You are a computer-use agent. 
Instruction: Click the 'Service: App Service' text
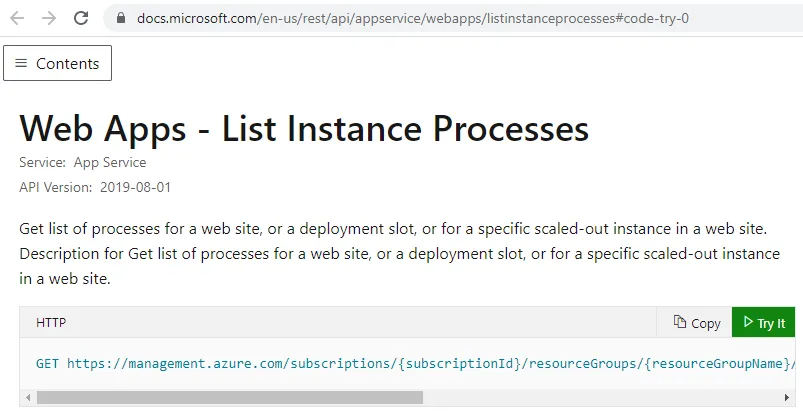pyautogui.click(x=83, y=162)
